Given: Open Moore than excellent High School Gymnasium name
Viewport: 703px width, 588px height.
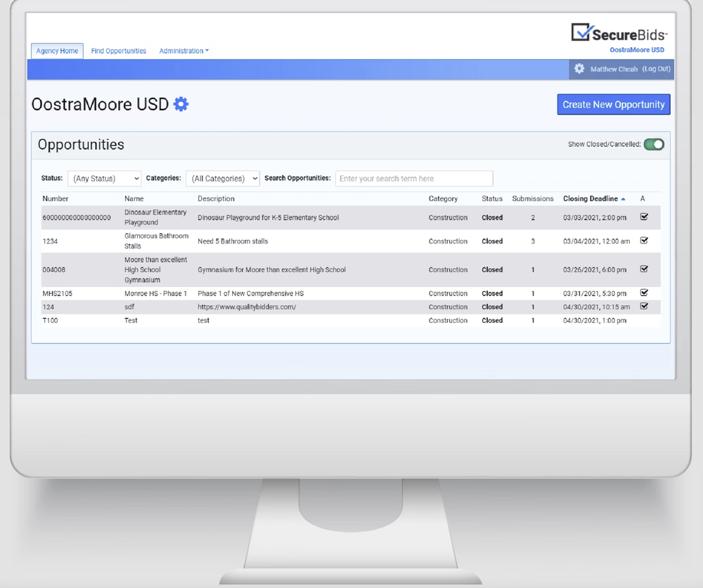Looking at the screenshot, I should coord(156,269).
